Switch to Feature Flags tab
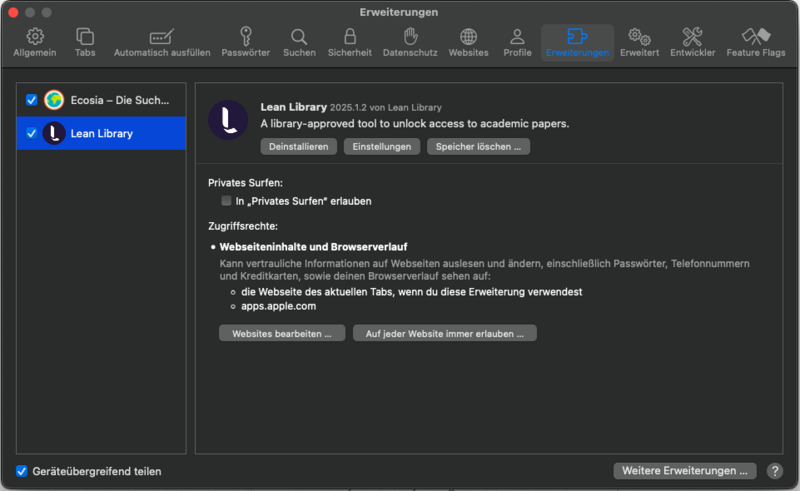Image resolution: width=800 pixels, height=491 pixels. pos(755,42)
